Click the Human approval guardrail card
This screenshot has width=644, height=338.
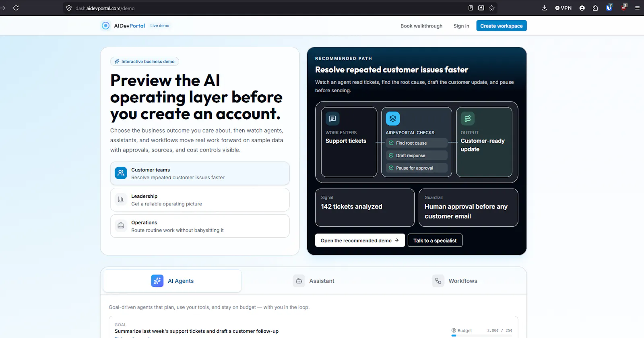click(469, 207)
